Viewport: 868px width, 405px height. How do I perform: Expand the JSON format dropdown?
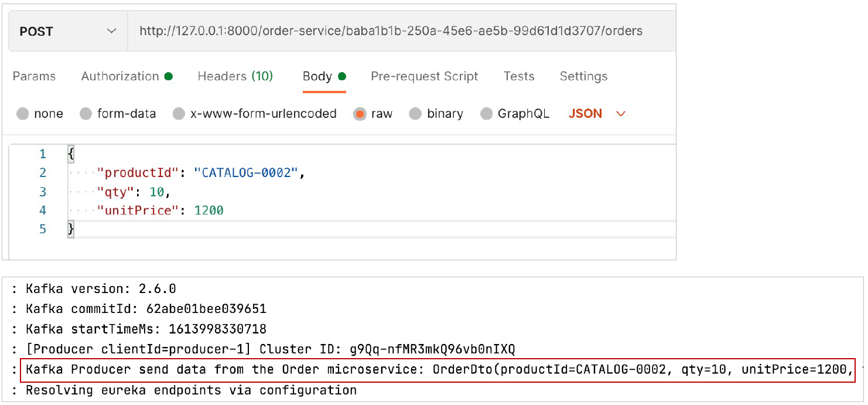click(597, 114)
